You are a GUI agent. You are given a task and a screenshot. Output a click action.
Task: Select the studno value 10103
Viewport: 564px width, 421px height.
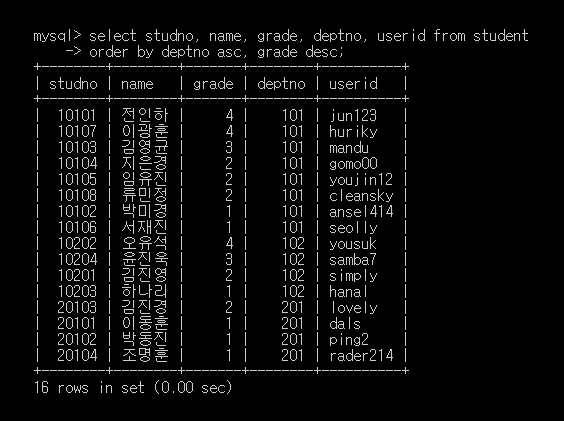77,148
